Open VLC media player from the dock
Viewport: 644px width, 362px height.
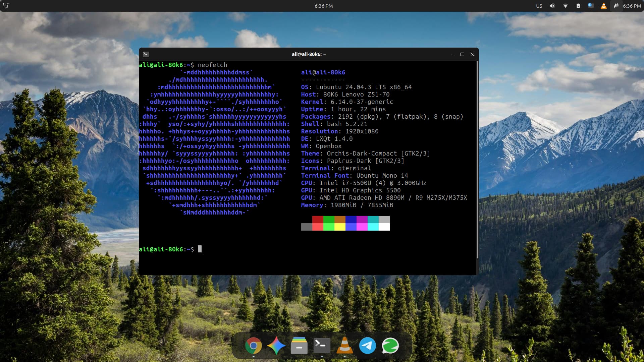click(x=344, y=346)
